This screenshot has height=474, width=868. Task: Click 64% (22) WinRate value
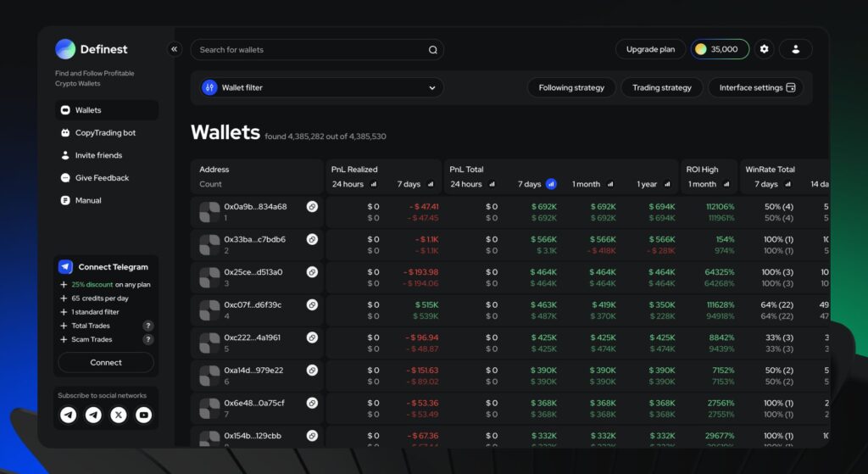[777, 304]
